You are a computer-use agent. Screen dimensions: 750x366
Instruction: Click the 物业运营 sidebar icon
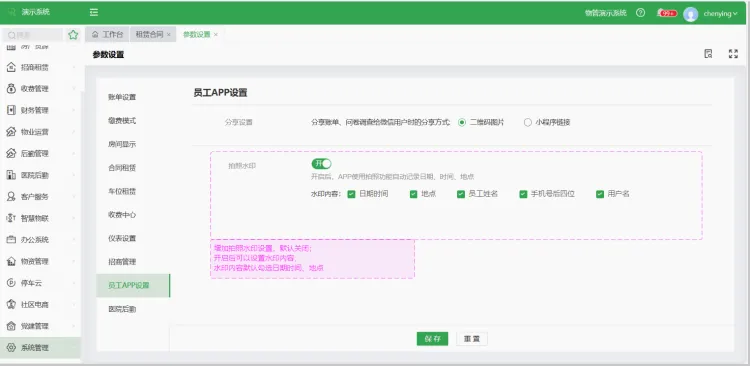pos(11,132)
